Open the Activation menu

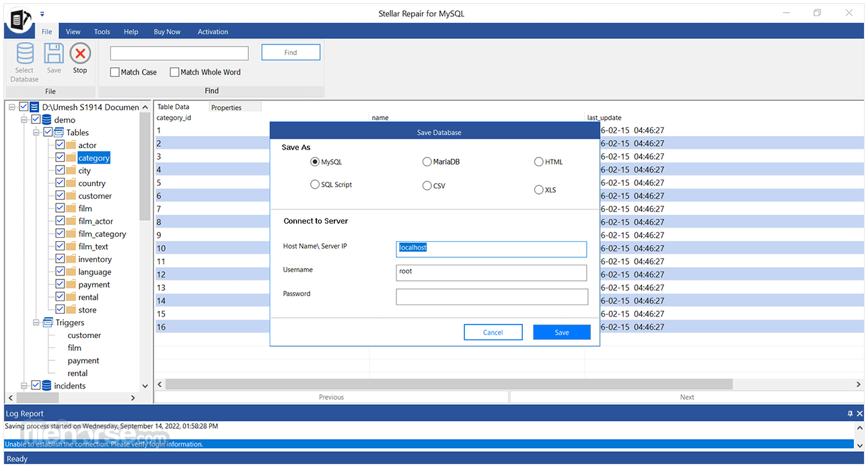click(x=213, y=32)
